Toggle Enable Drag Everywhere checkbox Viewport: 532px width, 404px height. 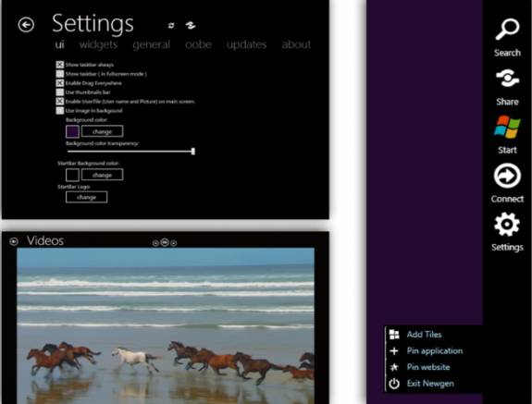(60, 83)
